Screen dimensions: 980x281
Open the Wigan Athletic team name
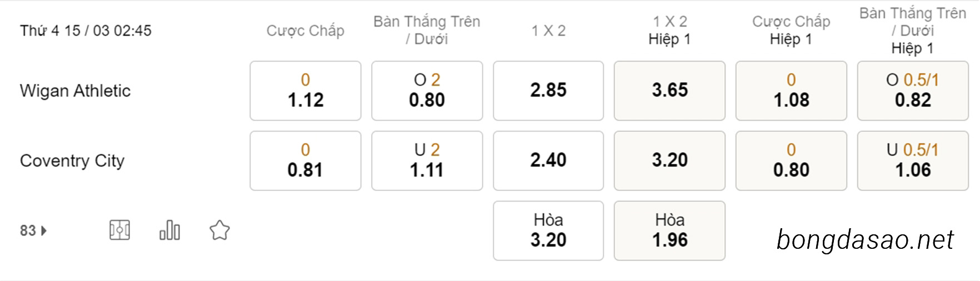click(x=75, y=91)
